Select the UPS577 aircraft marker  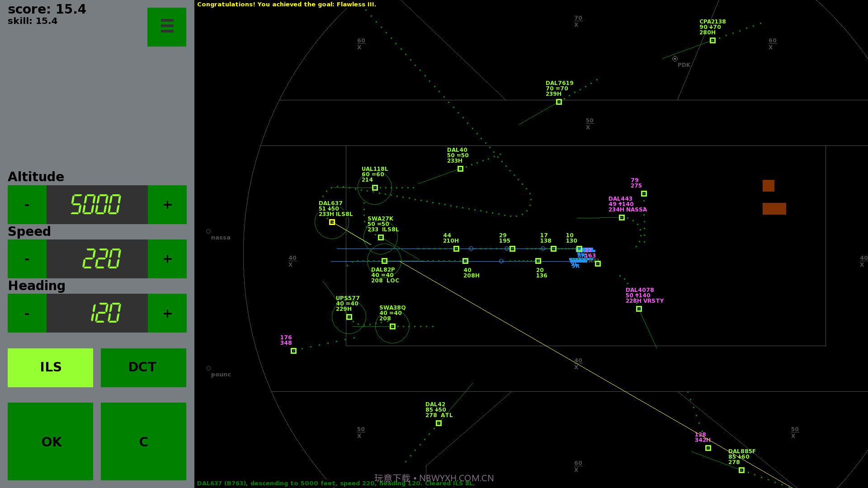pos(349,317)
